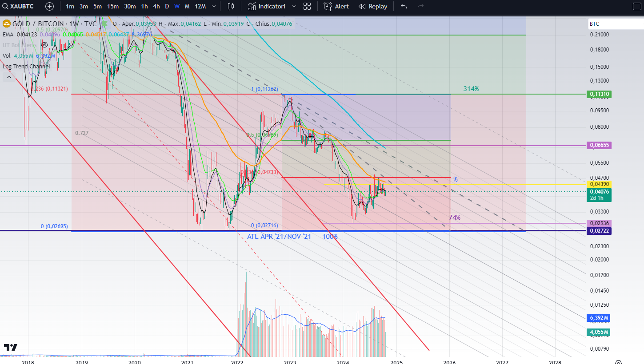Expand the timeframe dropdown arrow
644x364 pixels.
[x=213, y=7]
